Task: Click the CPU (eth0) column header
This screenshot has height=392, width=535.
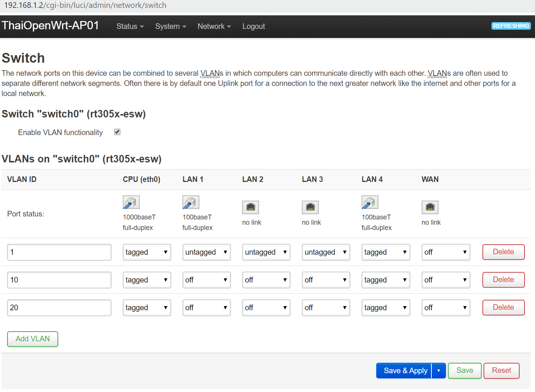Action: [x=142, y=179]
